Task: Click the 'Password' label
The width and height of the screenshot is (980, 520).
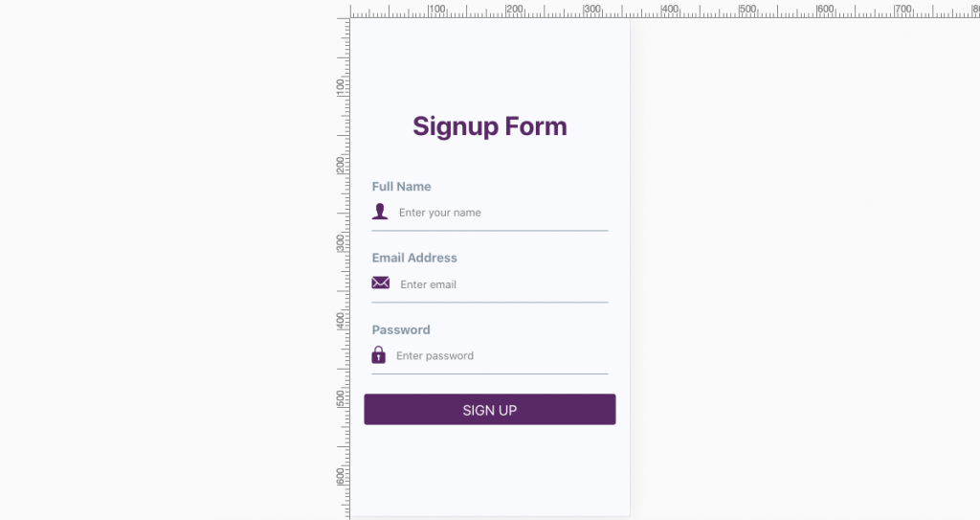Action: (x=401, y=329)
